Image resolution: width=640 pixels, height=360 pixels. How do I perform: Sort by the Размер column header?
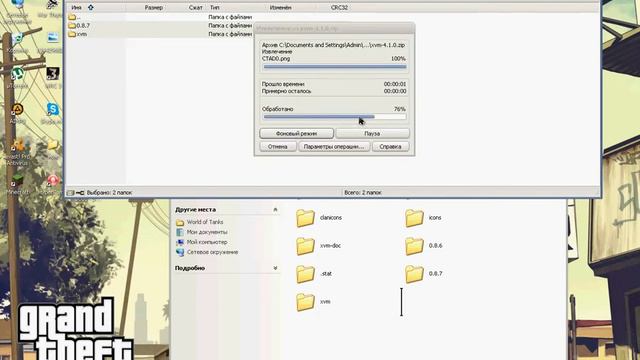pyautogui.click(x=153, y=8)
